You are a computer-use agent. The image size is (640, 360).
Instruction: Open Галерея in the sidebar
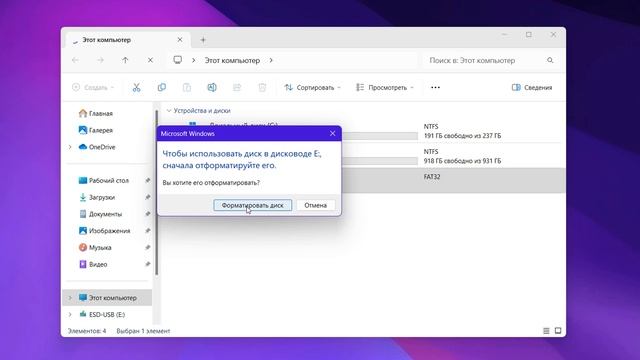[x=101, y=130]
